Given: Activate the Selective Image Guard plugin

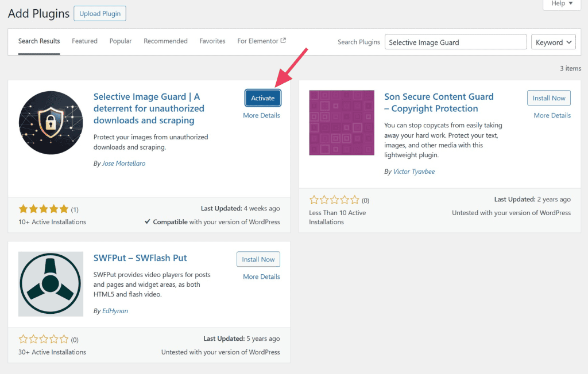Looking at the screenshot, I should tap(262, 98).
